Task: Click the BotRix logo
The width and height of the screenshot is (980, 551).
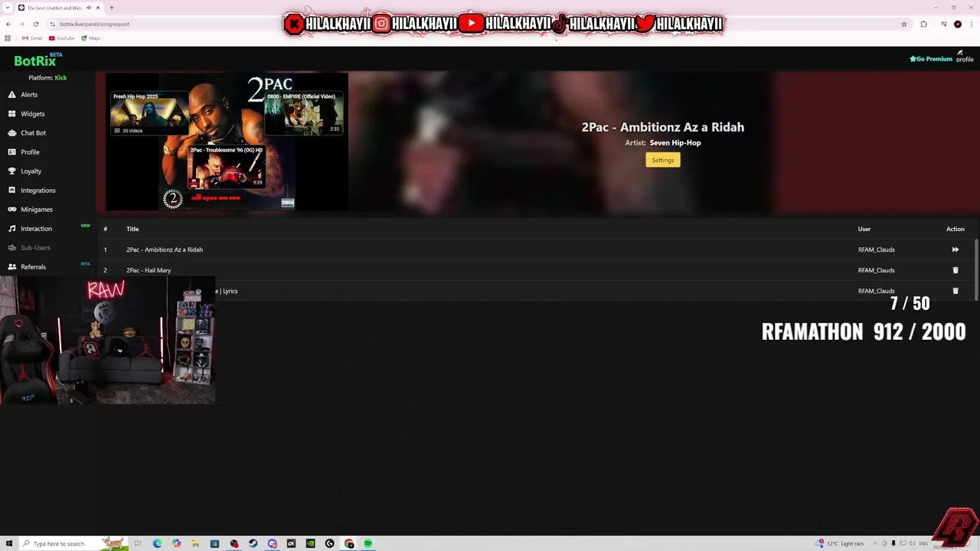Action: click(35, 61)
